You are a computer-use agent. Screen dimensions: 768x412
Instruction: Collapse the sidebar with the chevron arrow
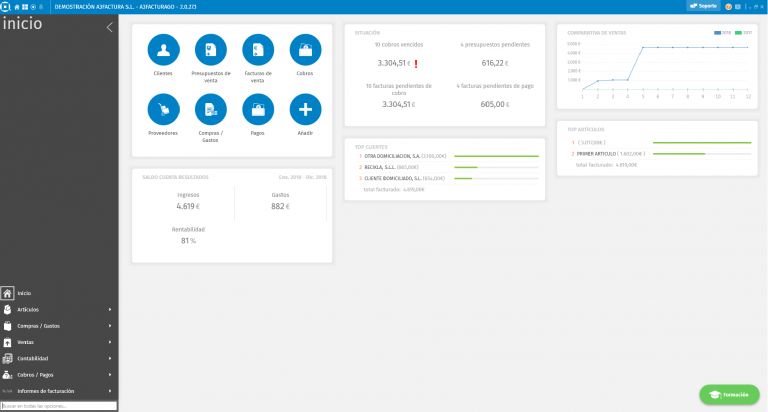tap(109, 27)
